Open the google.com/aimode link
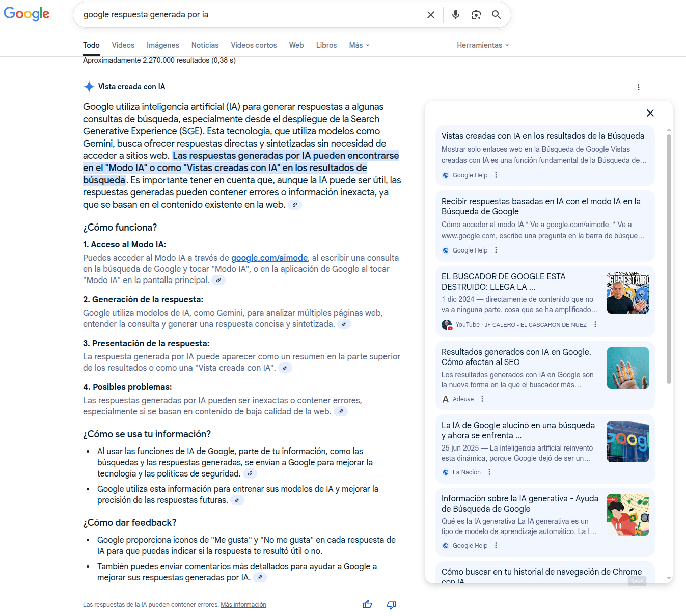The image size is (686, 616). (x=269, y=258)
